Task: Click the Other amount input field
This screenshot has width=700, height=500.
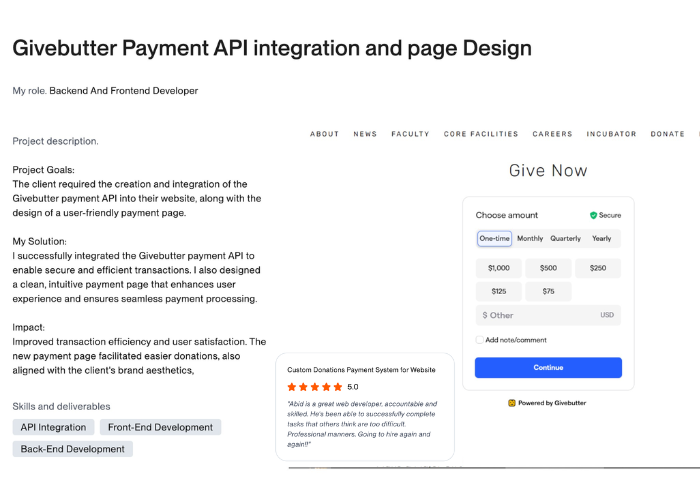Action: pyautogui.click(x=548, y=315)
